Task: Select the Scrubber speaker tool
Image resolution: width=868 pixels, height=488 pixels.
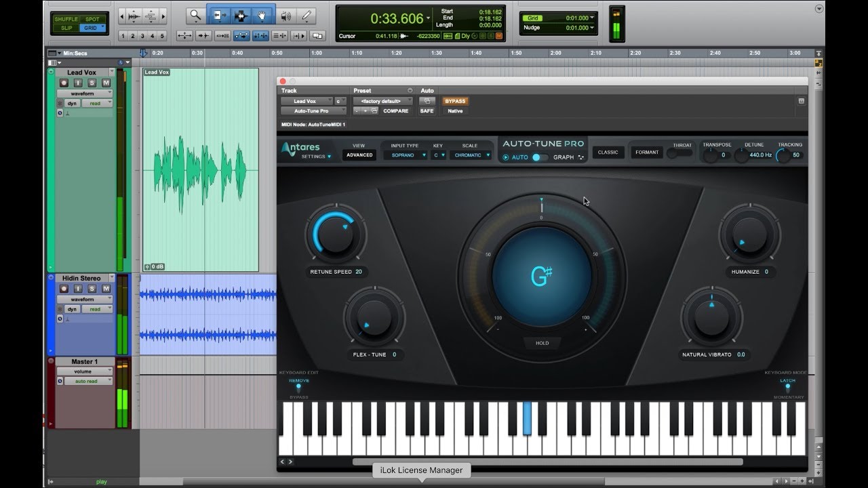Action: coord(286,15)
